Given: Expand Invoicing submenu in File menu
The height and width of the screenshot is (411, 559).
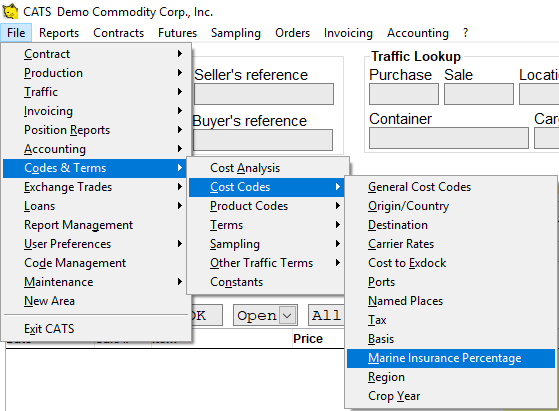Looking at the screenshot, I should coord(94,111).
